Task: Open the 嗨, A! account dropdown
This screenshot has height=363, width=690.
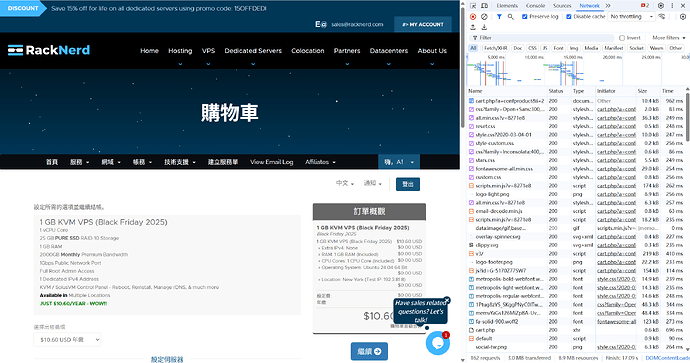Action: (x=399, y=162)
